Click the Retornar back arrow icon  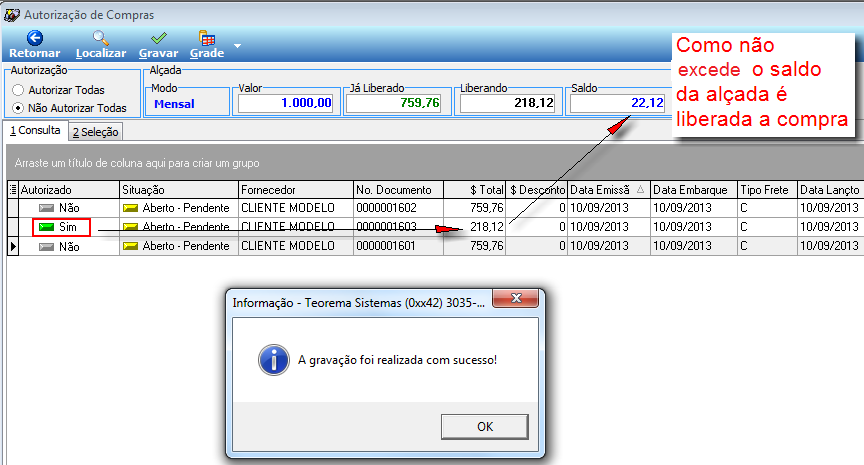coord(35,38)
